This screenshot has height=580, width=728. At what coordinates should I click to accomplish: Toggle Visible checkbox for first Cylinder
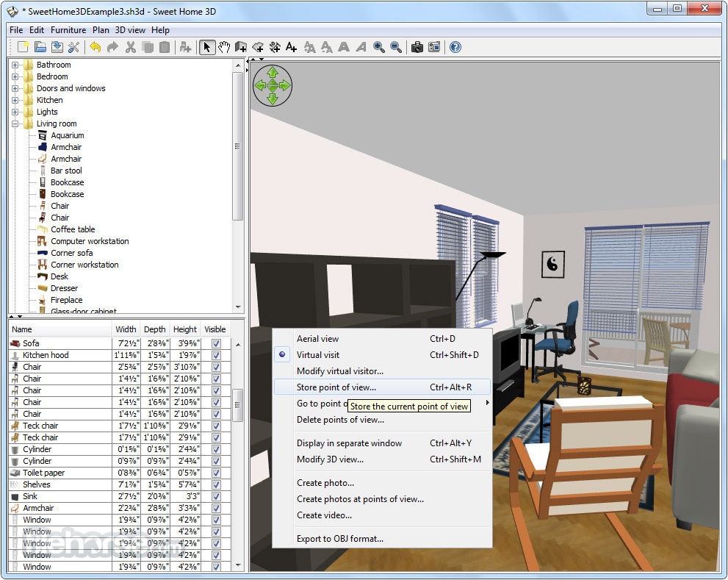pyautogui.click(x=216, y=449)
